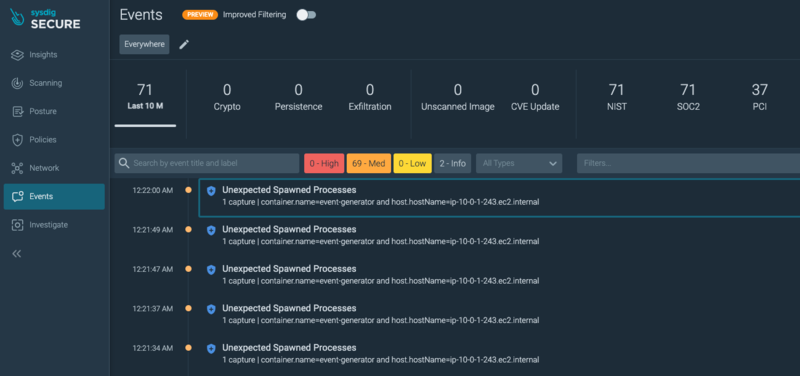Click the Sysdig Secure logo
This screenshot has height=376, width=800.
(45, 19)
